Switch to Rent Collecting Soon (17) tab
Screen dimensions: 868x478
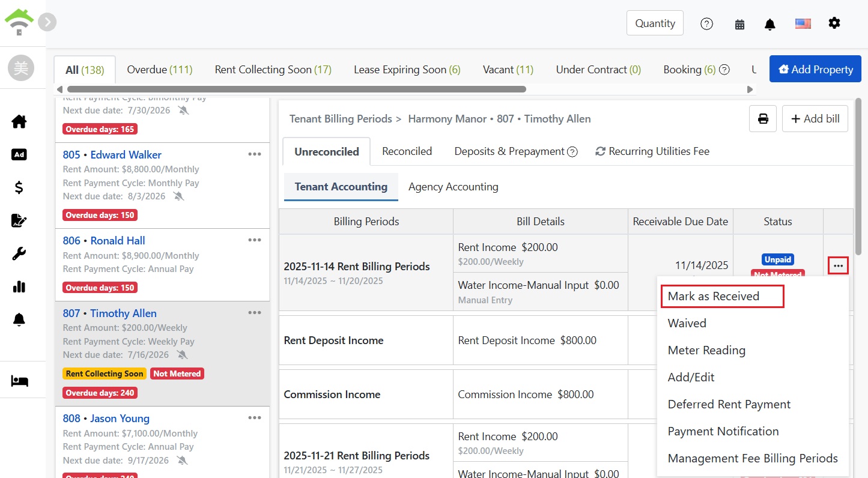273,70
